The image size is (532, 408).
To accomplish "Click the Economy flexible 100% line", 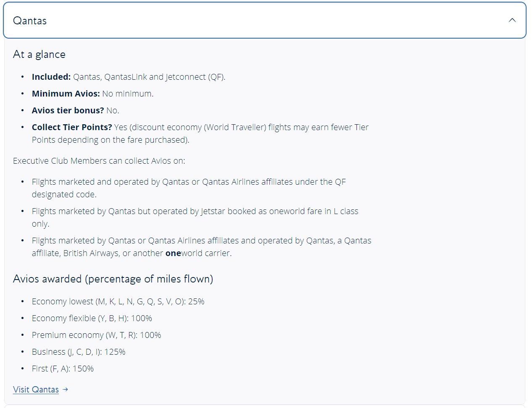I will pos(92,318).
